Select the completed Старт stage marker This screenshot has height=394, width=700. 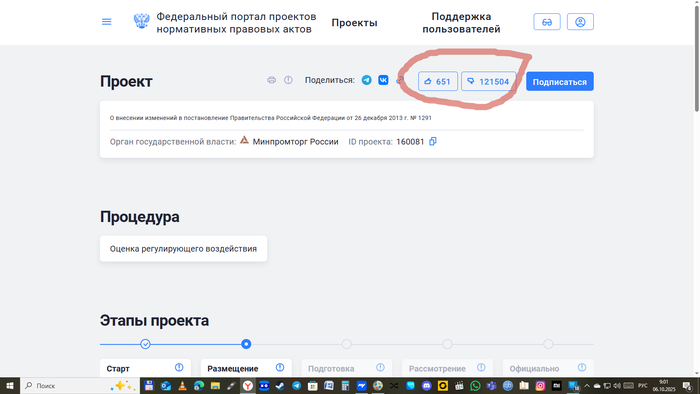(145, 344)
